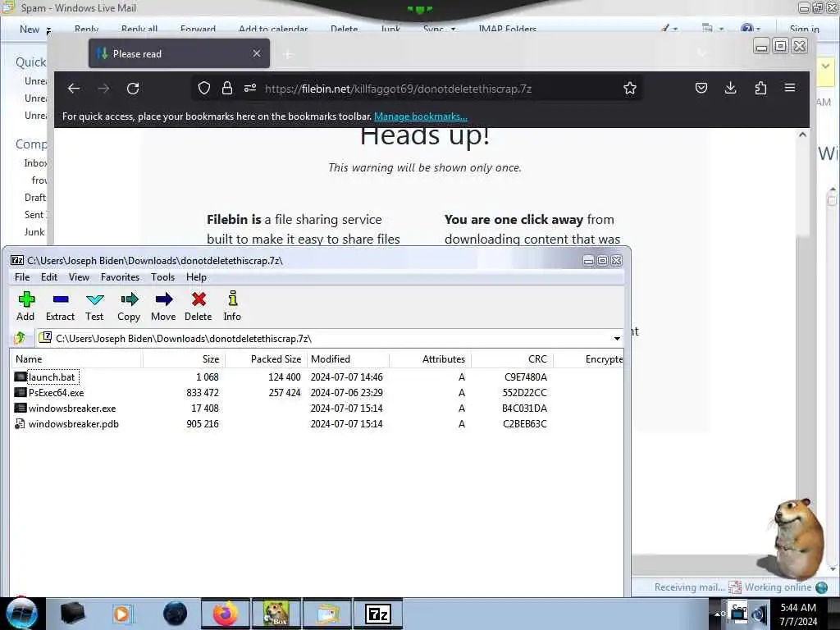840x630 pixels.
Task: Click the Extract icon in 7-Zip
Action: (60, 306)
